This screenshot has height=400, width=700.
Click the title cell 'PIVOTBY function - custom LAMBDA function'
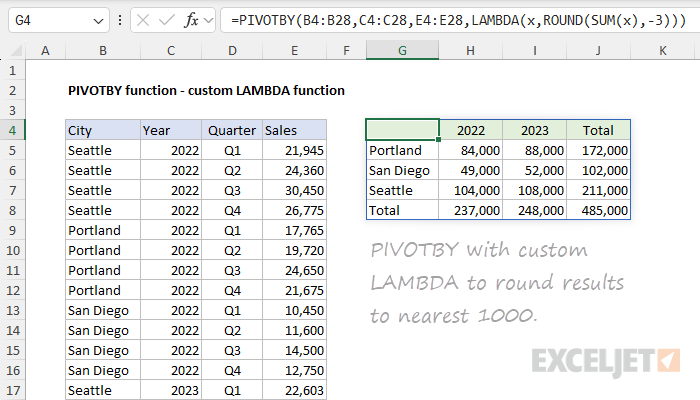click(206, 90)
